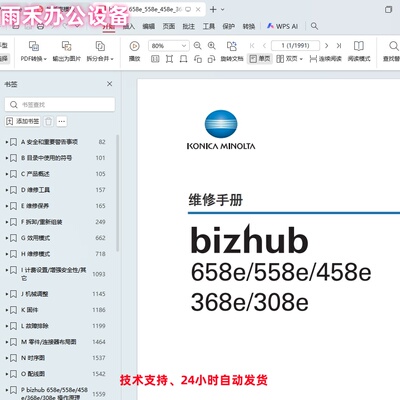
Task: Expand bookmark D 维修工具
Action: point(7,190)
